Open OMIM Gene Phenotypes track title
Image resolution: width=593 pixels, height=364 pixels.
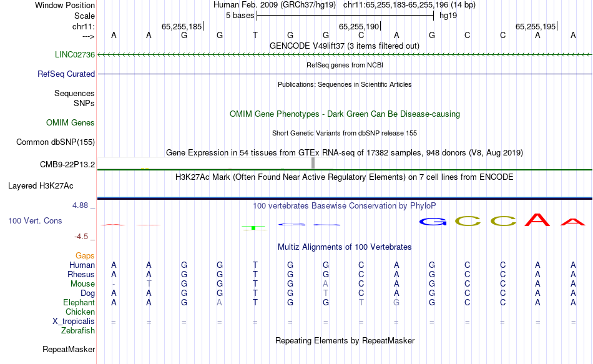click(345, 114)
